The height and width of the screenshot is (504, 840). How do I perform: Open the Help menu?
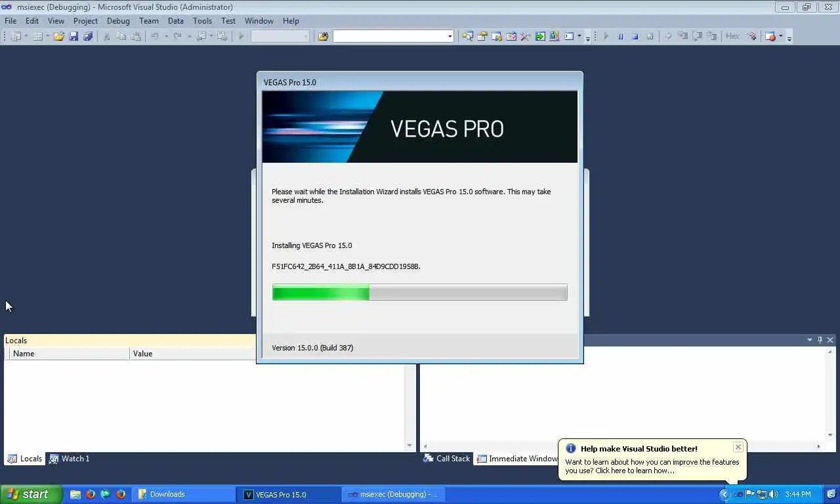(291, 21)
